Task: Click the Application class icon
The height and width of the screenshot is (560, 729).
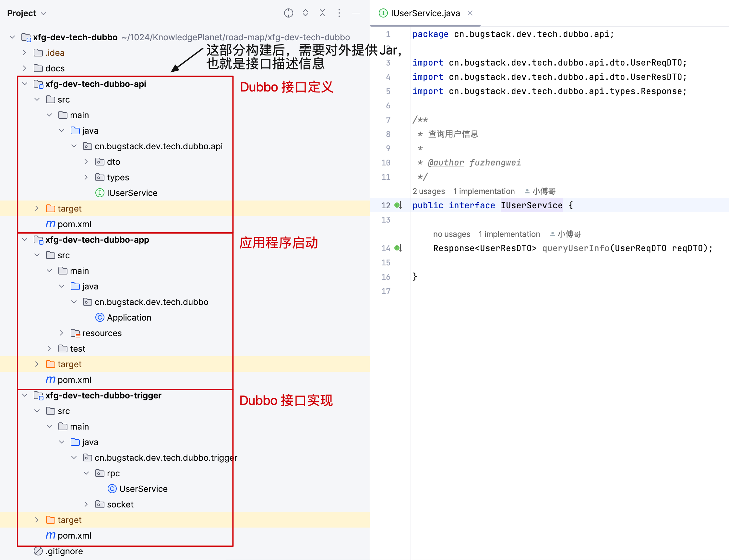Action: pyautogui.click(x=100, y=317)
